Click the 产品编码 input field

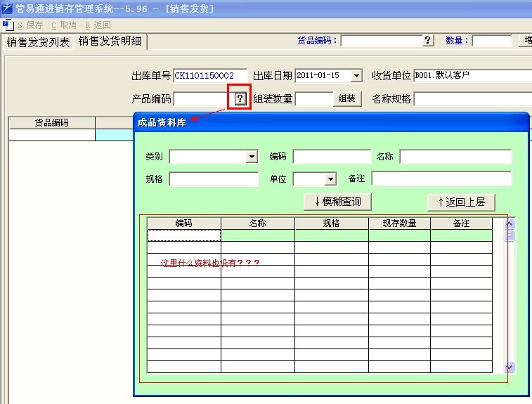pos(204,99)
